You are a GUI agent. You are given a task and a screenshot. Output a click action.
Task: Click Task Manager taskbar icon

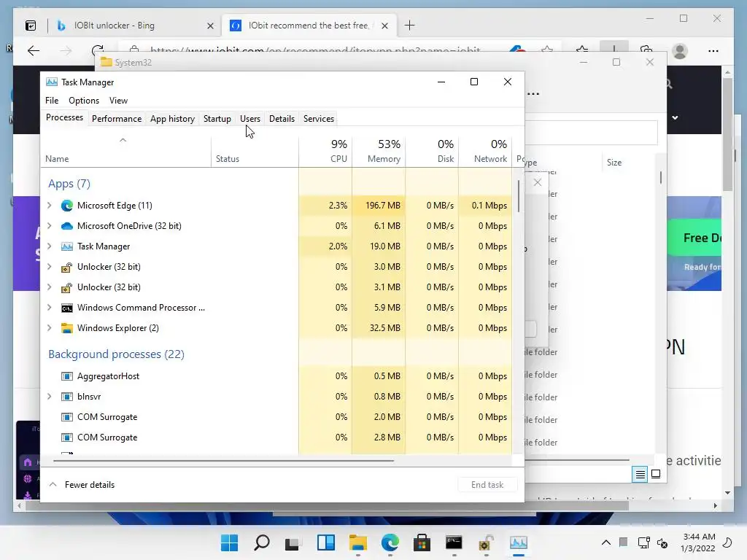(x=519, y=542)
